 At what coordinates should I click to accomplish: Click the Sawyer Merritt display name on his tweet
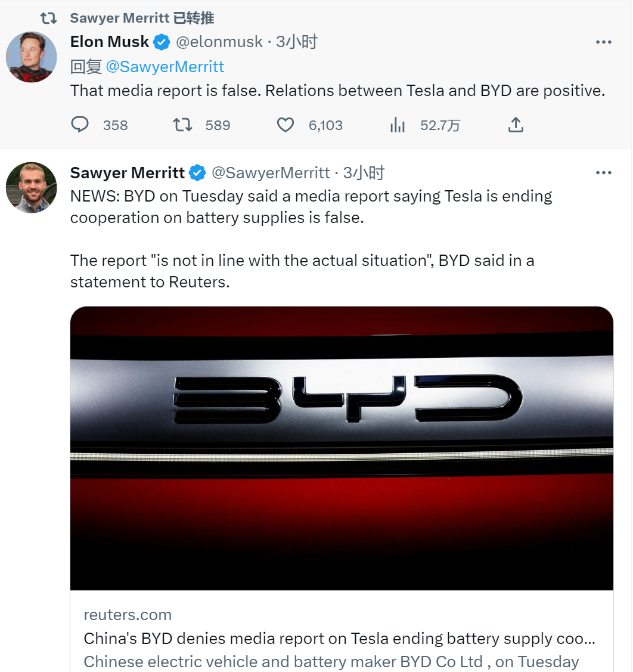point(128,173)
